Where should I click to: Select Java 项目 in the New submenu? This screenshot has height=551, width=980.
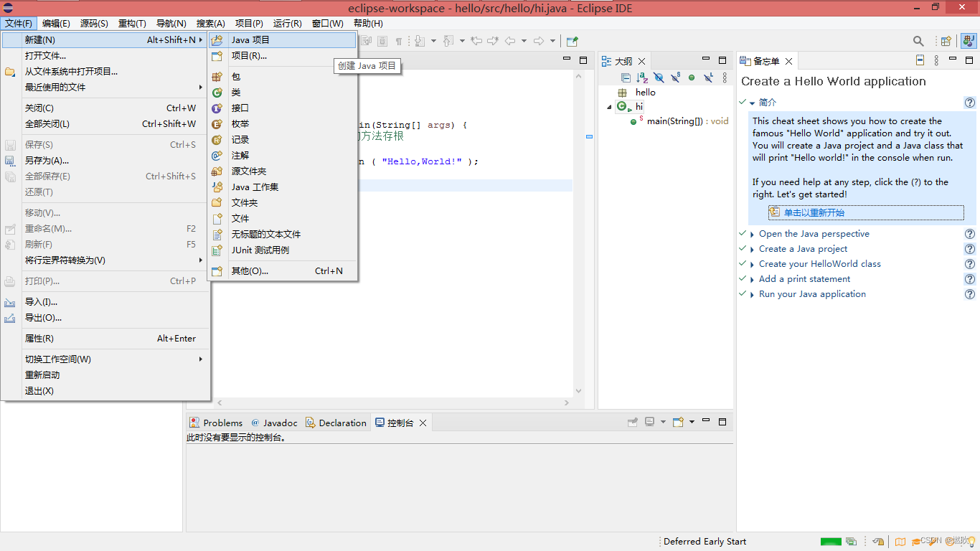282,40
